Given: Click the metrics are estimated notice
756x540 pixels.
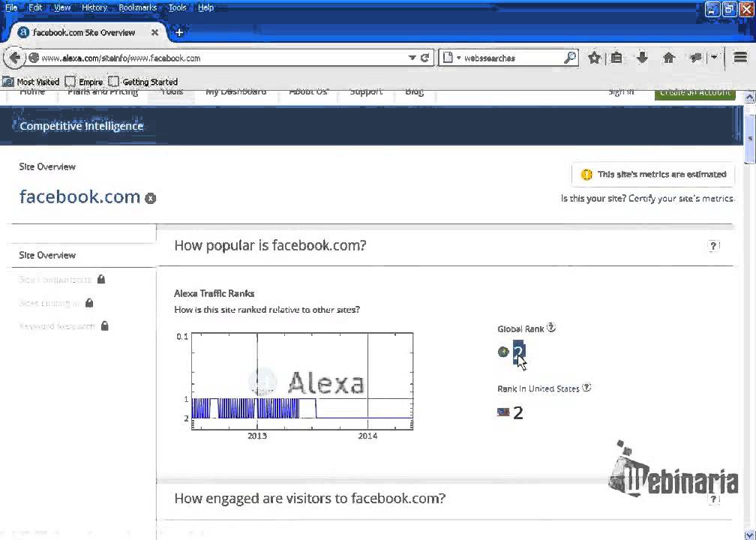Looking at the screenshot, I should (x=652, y=175).
